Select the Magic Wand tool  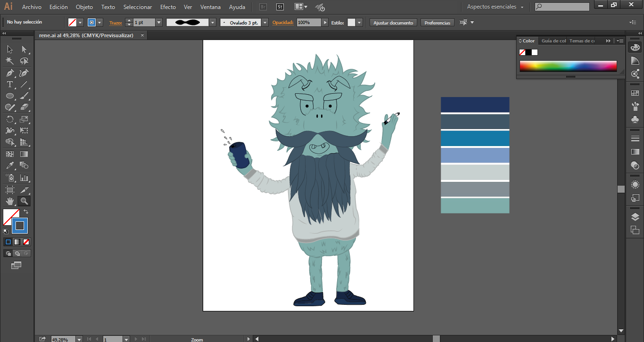tap(9, 61)
